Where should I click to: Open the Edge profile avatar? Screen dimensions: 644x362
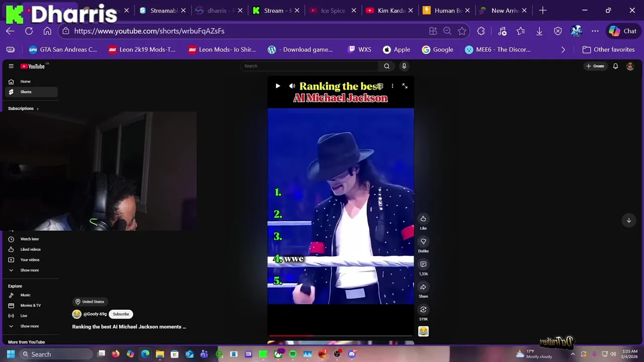click(x=577, y=31)
